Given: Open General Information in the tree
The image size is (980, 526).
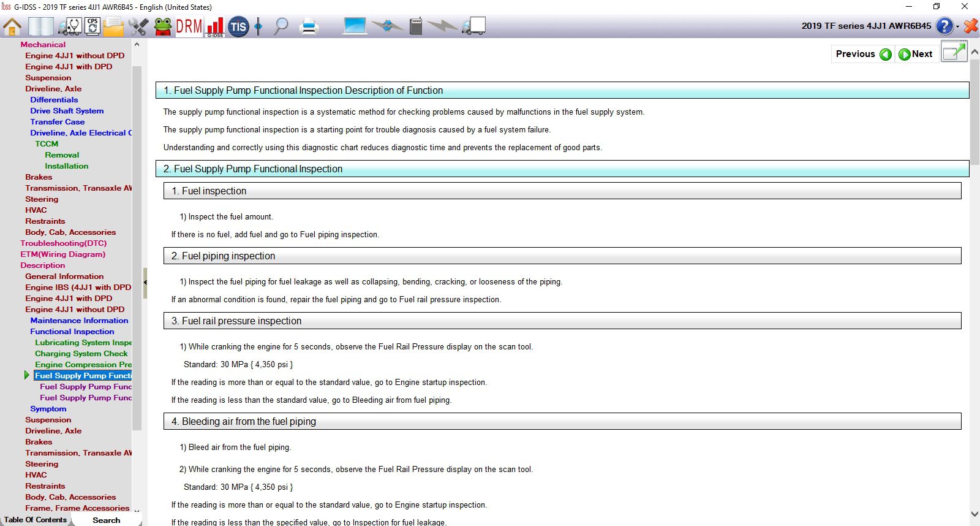Looking at the screenshot, I should pos(64,276).
